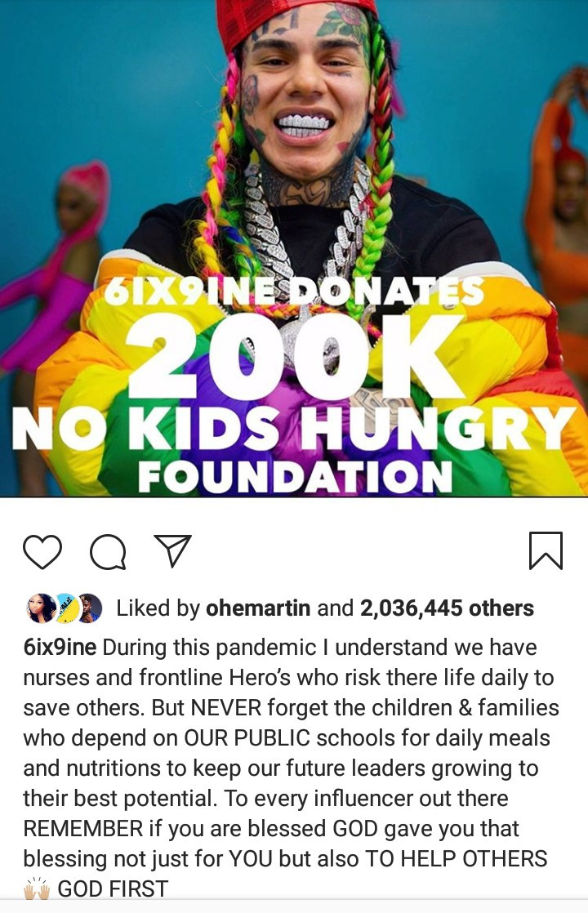Like the post with the heart icon
This screenshot has width=588, height=913.
tap(42, 551)
